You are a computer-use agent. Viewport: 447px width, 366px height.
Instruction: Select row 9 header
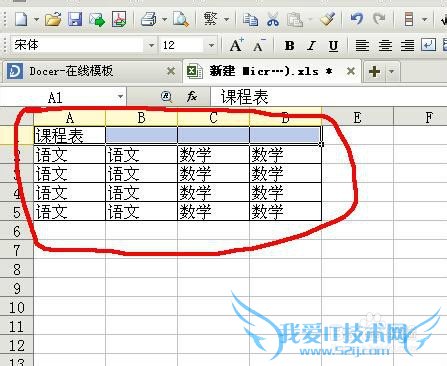tap(17, 288)
